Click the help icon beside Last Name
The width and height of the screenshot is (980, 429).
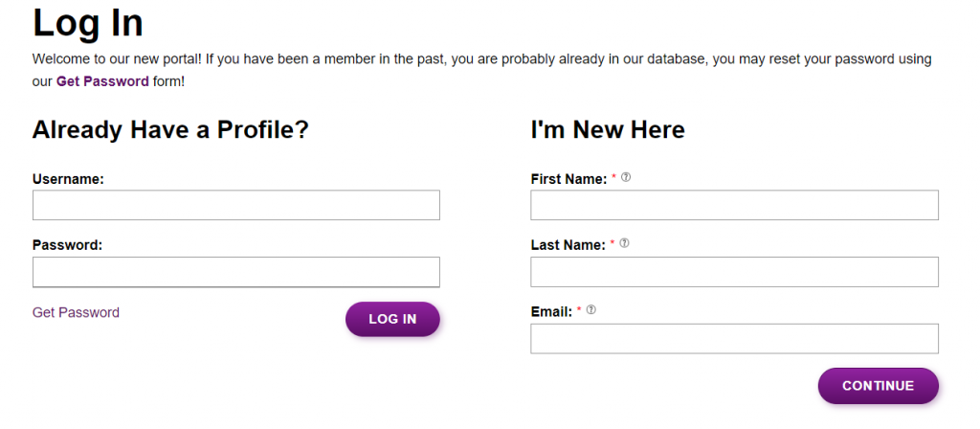[x=624, y=243]
